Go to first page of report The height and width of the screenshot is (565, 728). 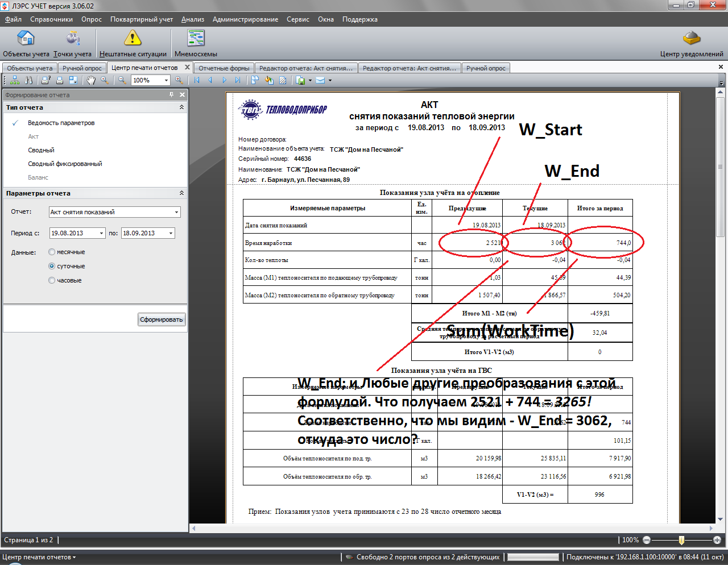click(x=196, y=80)
